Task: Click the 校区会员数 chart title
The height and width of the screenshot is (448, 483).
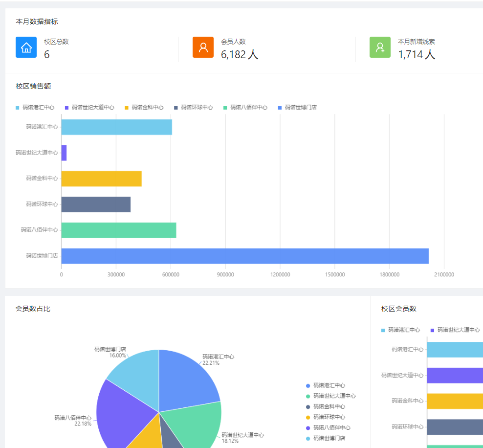Action: pyautogui.click(x=398, y=309)
